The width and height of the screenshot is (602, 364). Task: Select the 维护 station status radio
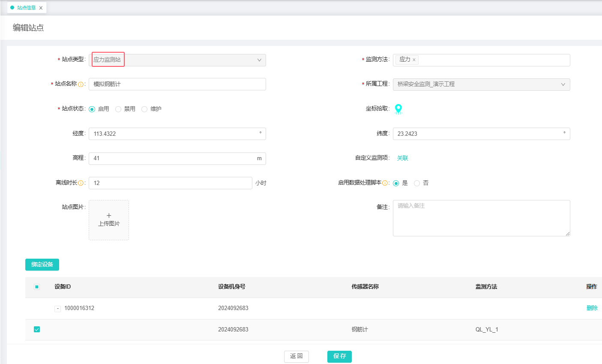click(x=144, y=109)
